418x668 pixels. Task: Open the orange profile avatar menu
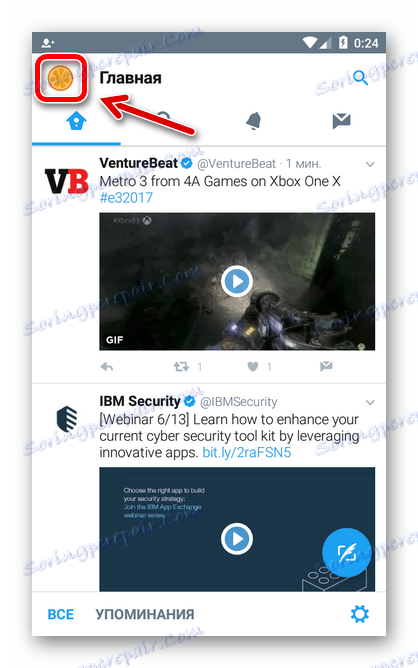coord(60,78)
